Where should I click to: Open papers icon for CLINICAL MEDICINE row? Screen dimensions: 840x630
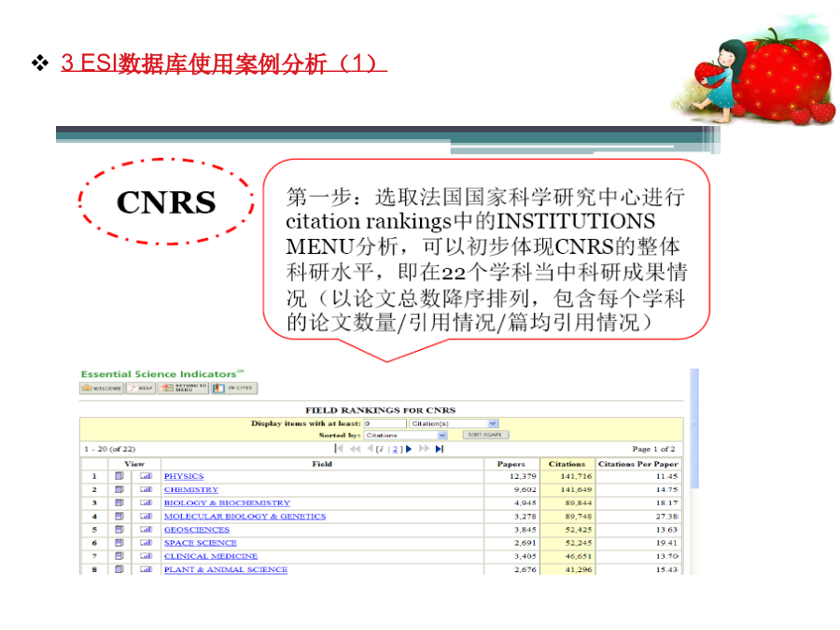(119, 556)
